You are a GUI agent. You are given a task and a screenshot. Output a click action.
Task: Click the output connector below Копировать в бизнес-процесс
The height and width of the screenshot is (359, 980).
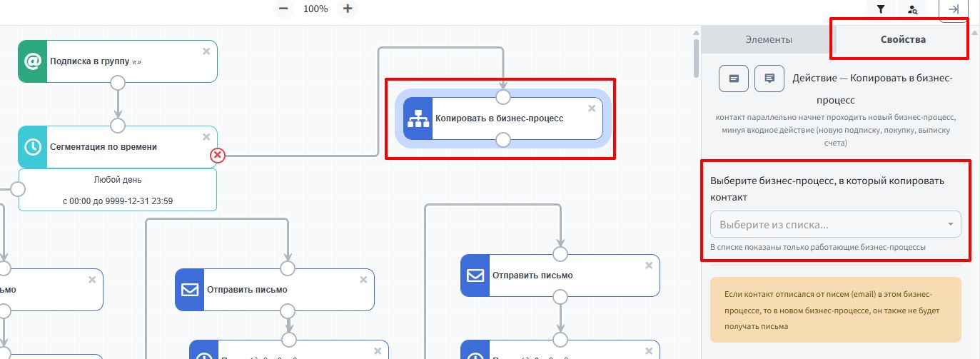(503, 140)
